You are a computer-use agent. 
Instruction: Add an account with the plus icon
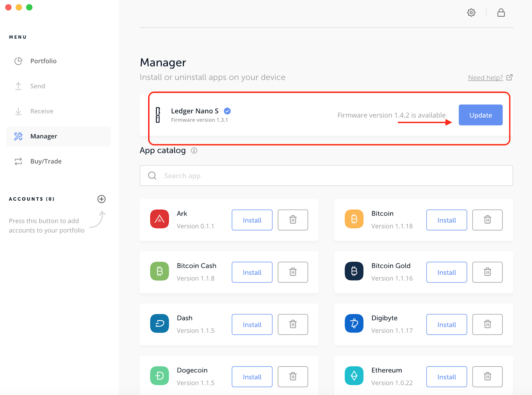coord(101,199)
